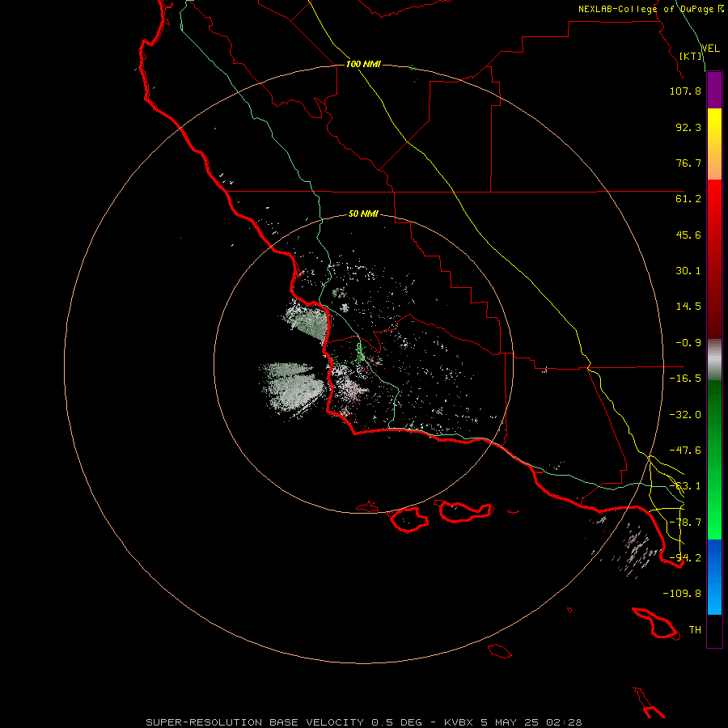This screenshot has width=728, height=728.
Task: Click the gray near-zero segment of color bar
Action: [714, 360]
